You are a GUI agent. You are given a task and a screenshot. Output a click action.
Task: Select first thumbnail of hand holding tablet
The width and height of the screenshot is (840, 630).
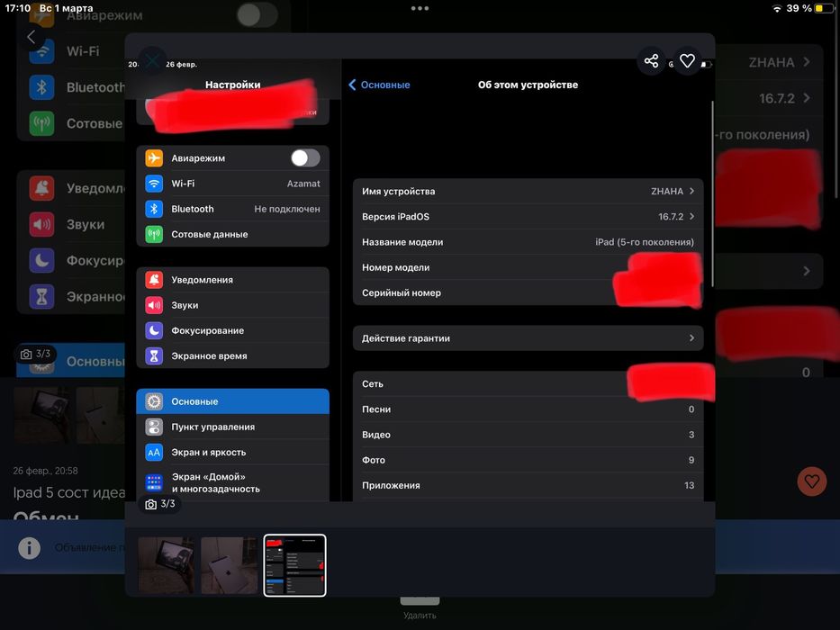tap(166, 566)
